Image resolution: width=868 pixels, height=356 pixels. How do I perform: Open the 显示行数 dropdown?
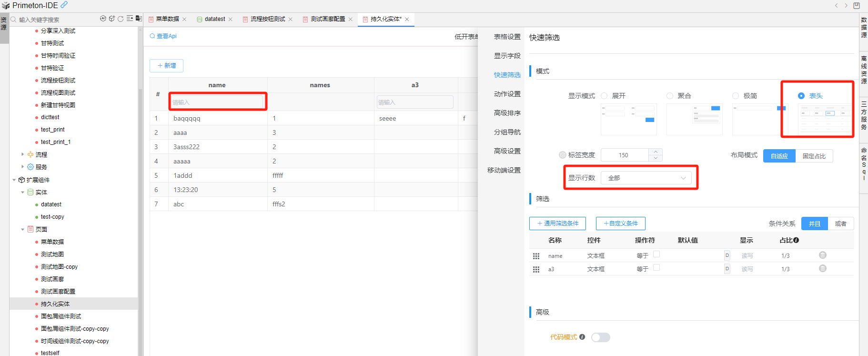point(646,178)
